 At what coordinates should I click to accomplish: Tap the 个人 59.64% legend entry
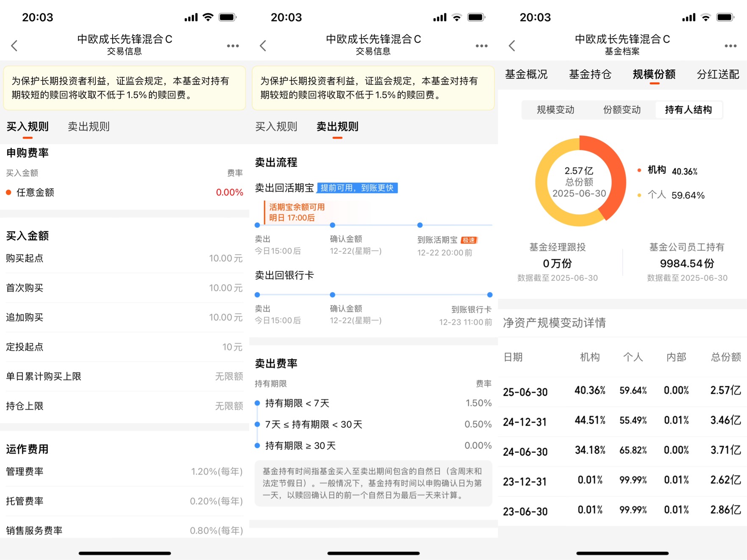pyautogui.click(x=671, y=195)
